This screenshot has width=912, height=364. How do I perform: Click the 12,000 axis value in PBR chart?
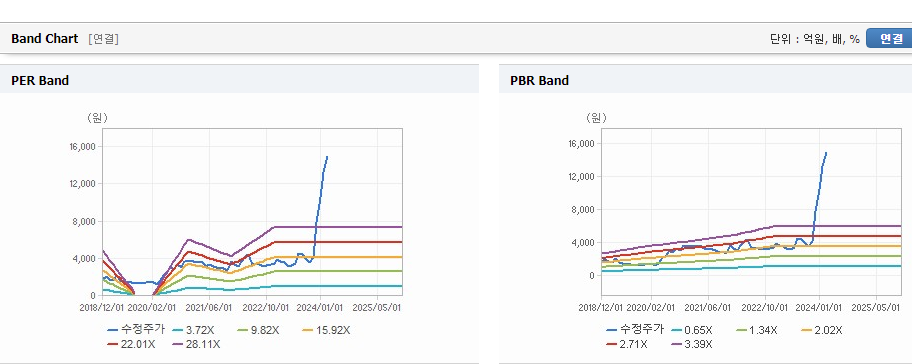(x=581, y=177)
